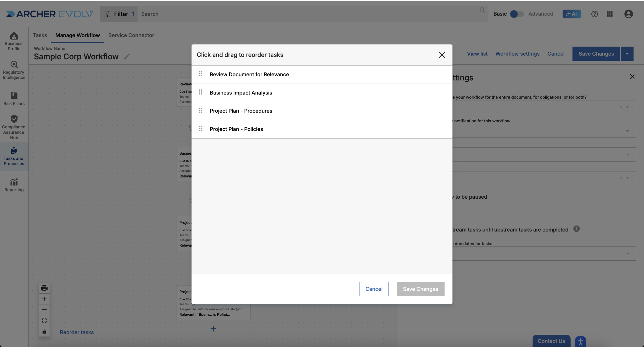644x347 pixels.
Task: Go to Compliance Assurance Hub
Action: (x=14, y=127)
